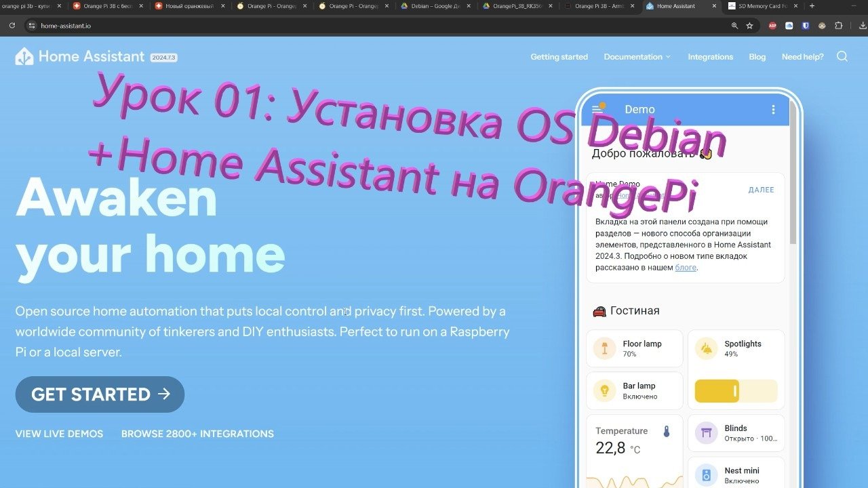Open the Bitwarden shield extension icon
868x488 pixels.
click(806, 26)
